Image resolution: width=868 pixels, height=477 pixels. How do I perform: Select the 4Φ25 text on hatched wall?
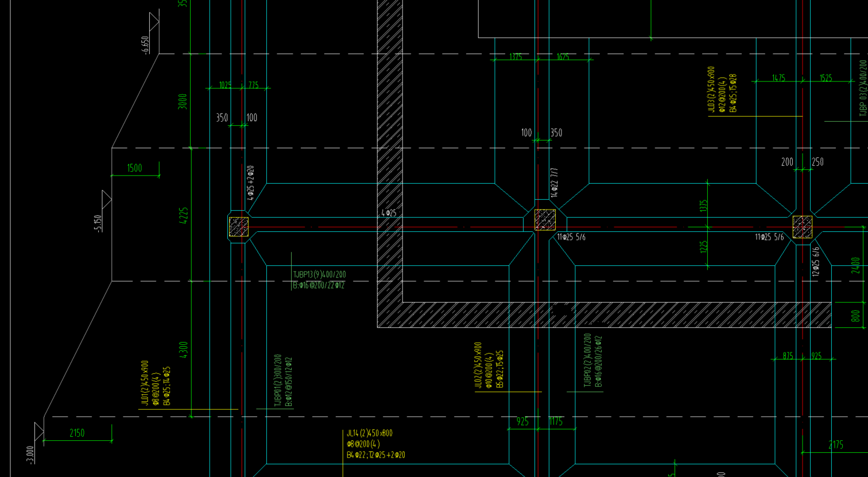[389, 213]
